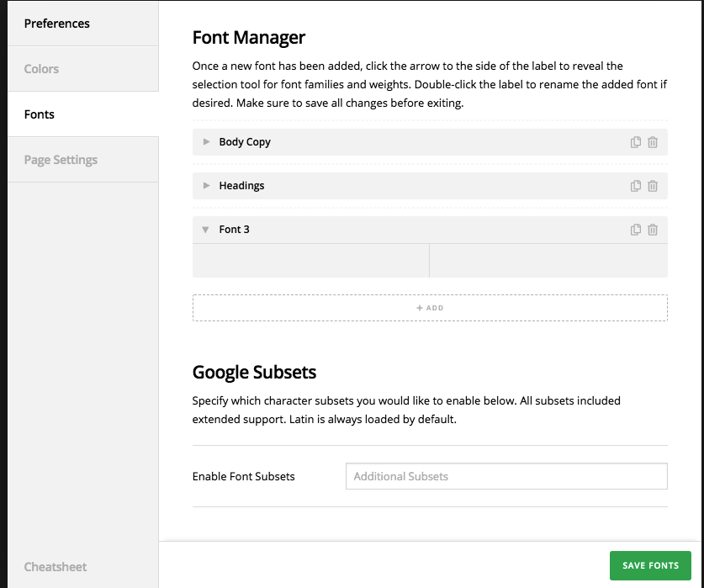This screenshot has width=704, height=588.
Task: Open the right selector under Font 3
Action: [548, 261]
